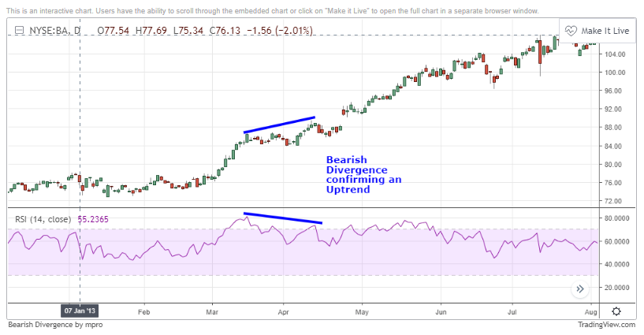Open chart settings gear icon
Viewport: 644px width, 335px height.
(616, 311)
